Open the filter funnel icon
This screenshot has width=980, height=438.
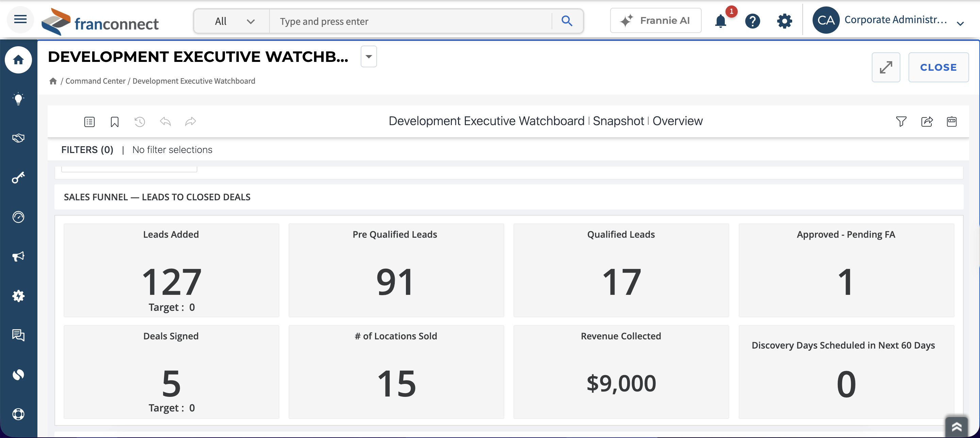(901, 122)
